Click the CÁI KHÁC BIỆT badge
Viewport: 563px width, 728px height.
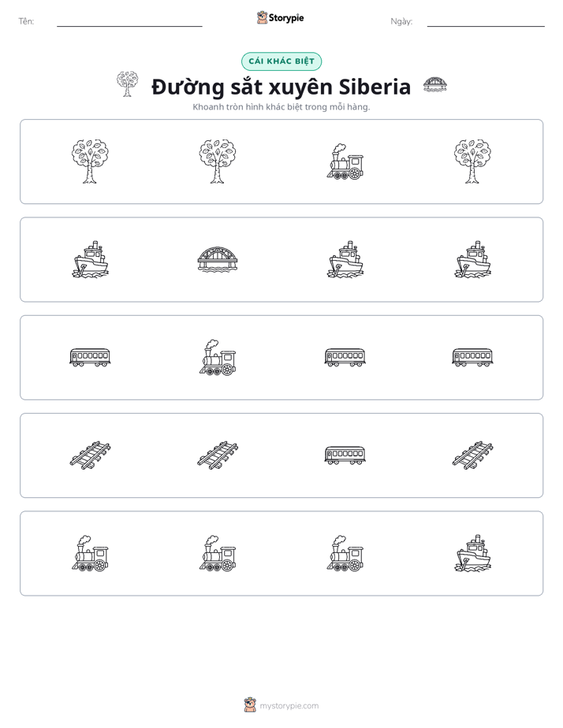click(x=281, y=61)
